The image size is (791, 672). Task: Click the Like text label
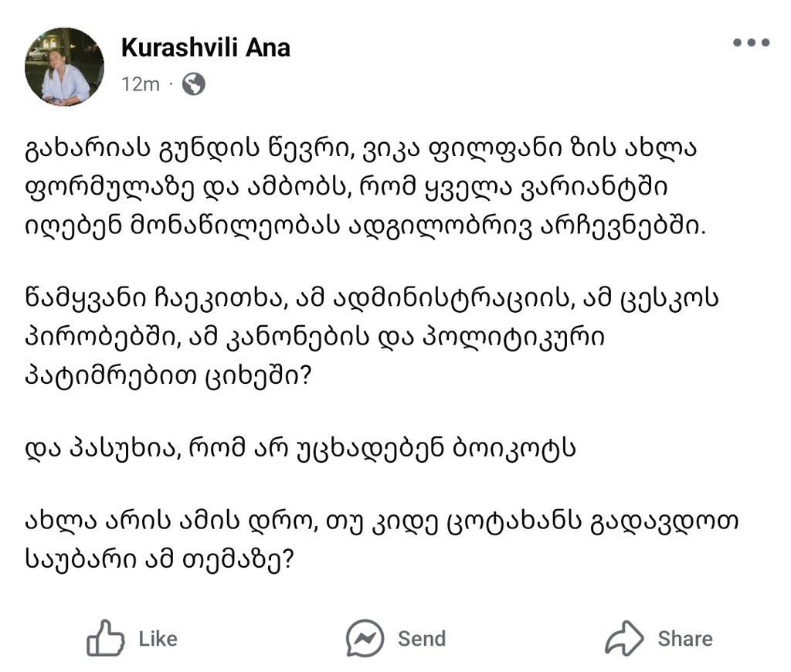(x=158, y=639)
